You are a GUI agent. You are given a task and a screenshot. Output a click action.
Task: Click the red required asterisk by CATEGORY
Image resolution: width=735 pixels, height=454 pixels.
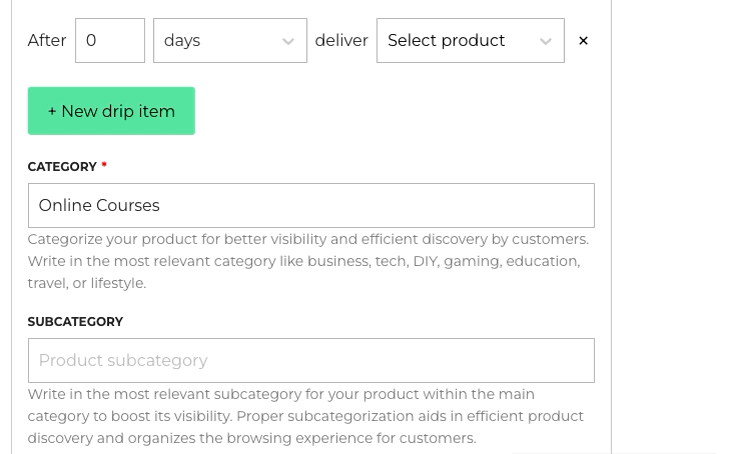(104, 166)
